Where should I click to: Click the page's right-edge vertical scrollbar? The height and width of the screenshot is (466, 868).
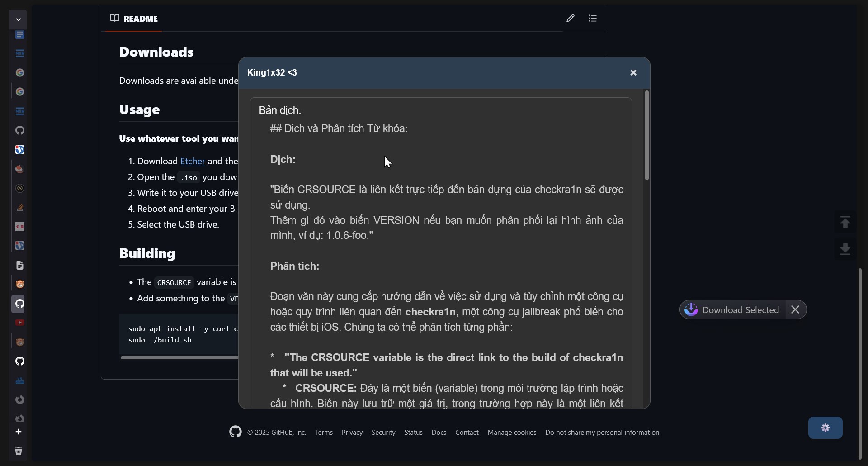[860, 364]
